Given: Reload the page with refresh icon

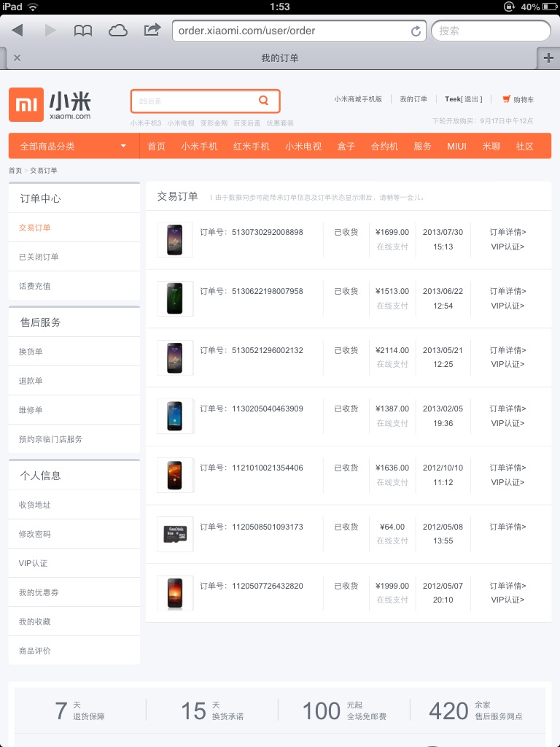Looking at the screenshot, I should pos(416,31).
